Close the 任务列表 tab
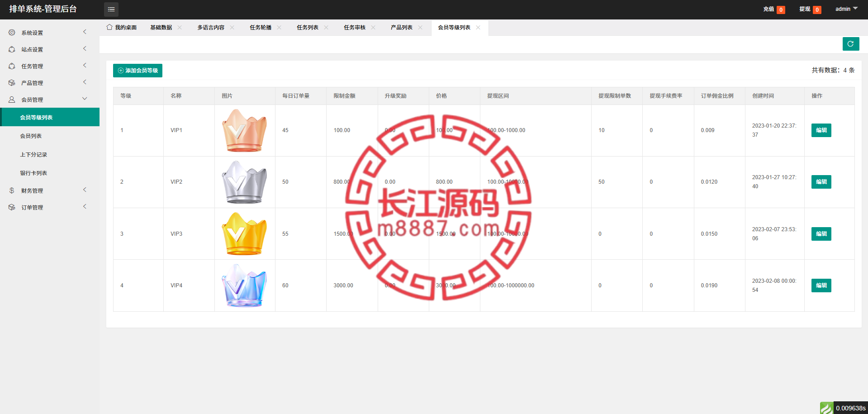This screenshot has width=868, height=414. click(326, 28)
